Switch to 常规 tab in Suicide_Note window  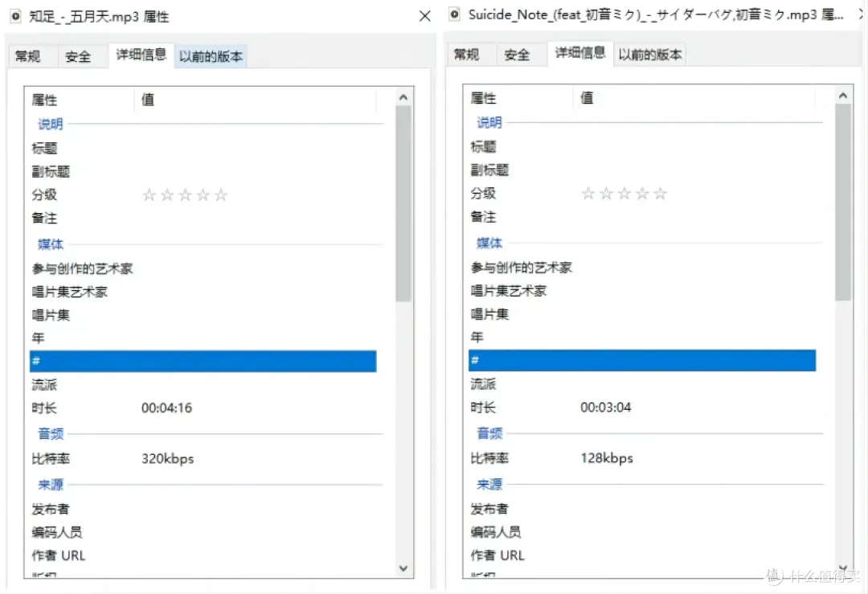coord(467,55)
